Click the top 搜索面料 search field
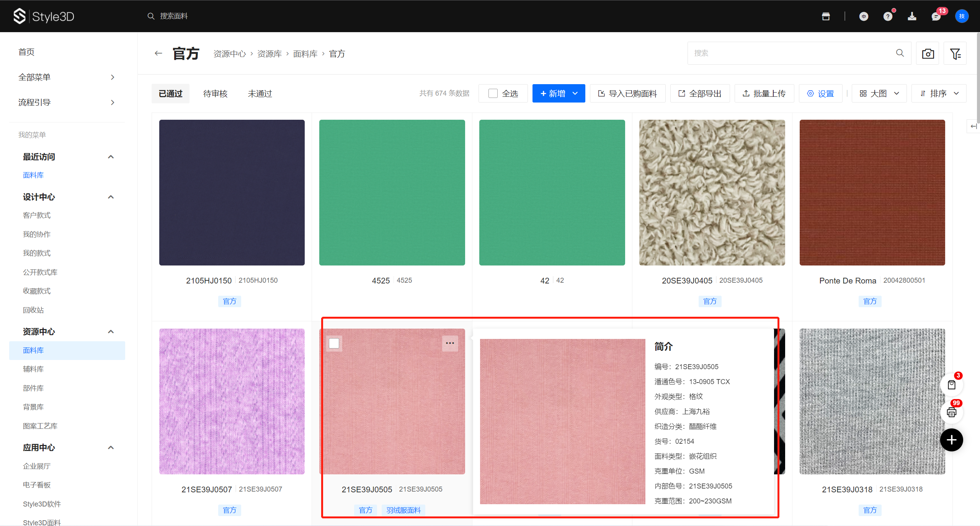This screenshot has height=526, width=980. (174, 16)
